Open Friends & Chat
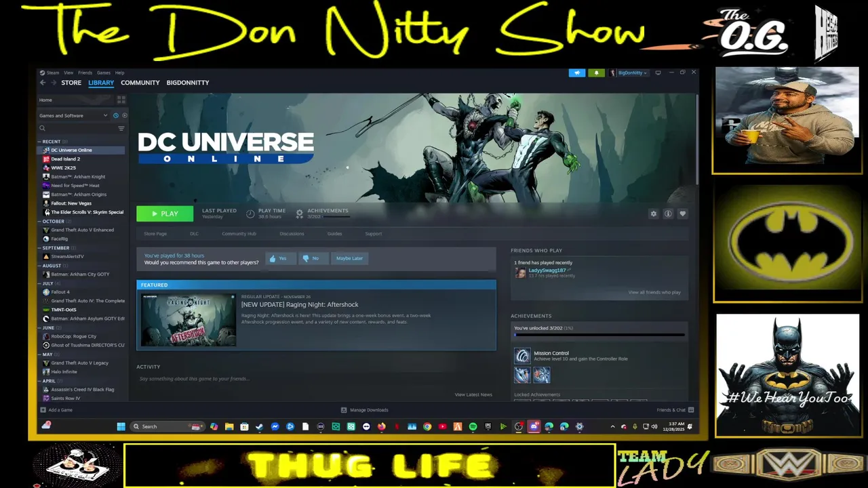Screen dimensions: 868x488 tap(675, 410)
